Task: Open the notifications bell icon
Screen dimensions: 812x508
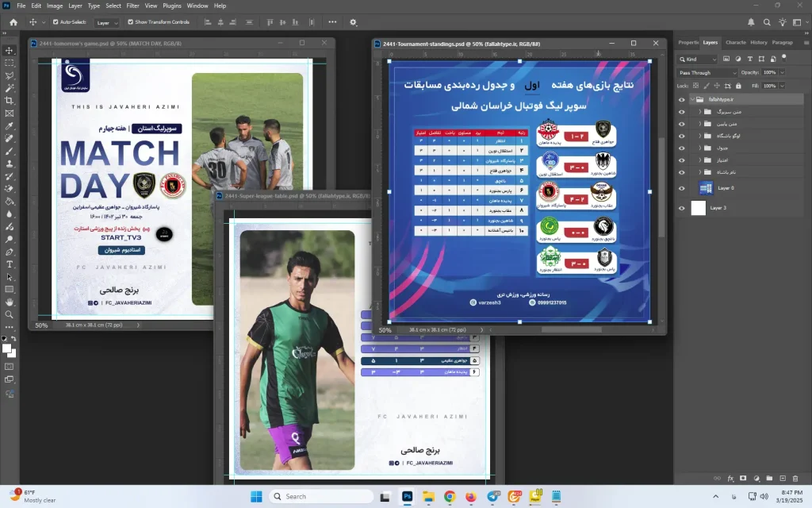Action: [x=751, y=22]
